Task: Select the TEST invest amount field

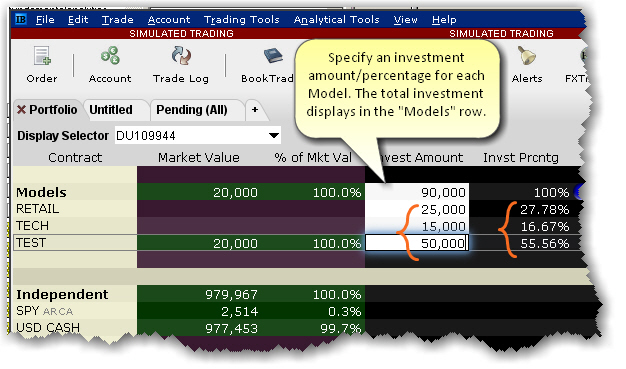Action: click(416, 243)
